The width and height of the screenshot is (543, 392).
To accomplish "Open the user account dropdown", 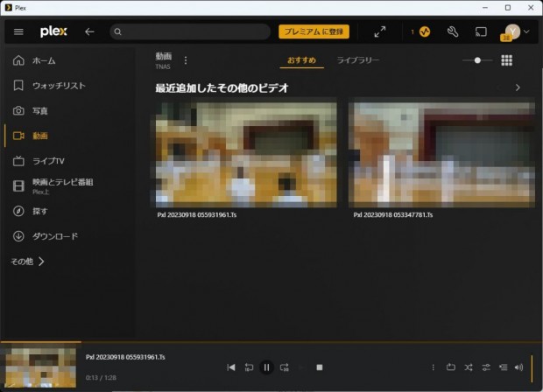I will coord(516,31).
